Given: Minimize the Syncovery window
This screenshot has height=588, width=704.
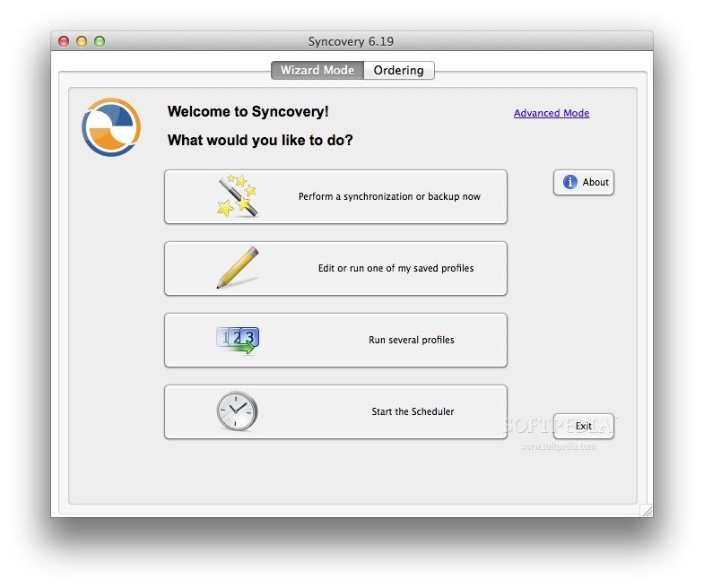Looking at the screenshot, I should tap(82, 41).
